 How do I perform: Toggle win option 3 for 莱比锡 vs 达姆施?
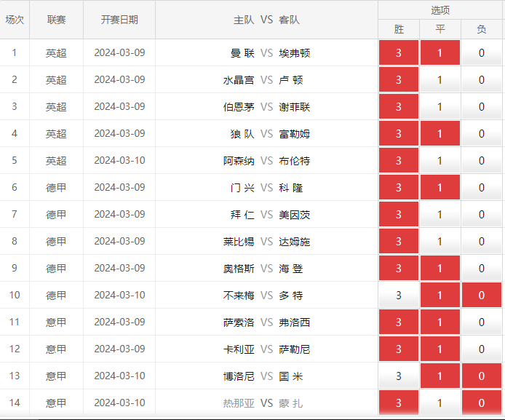pos(398,241)
